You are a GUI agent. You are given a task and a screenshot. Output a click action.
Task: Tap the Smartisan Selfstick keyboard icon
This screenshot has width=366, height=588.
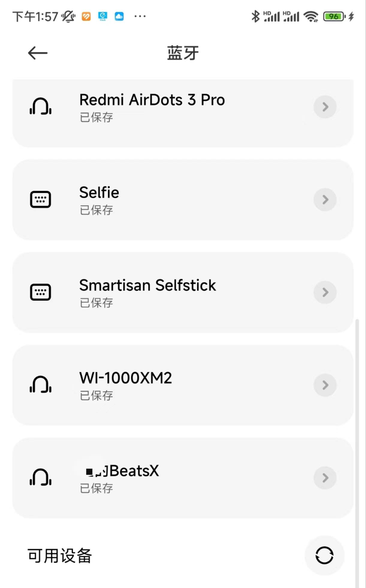(40, 292)
